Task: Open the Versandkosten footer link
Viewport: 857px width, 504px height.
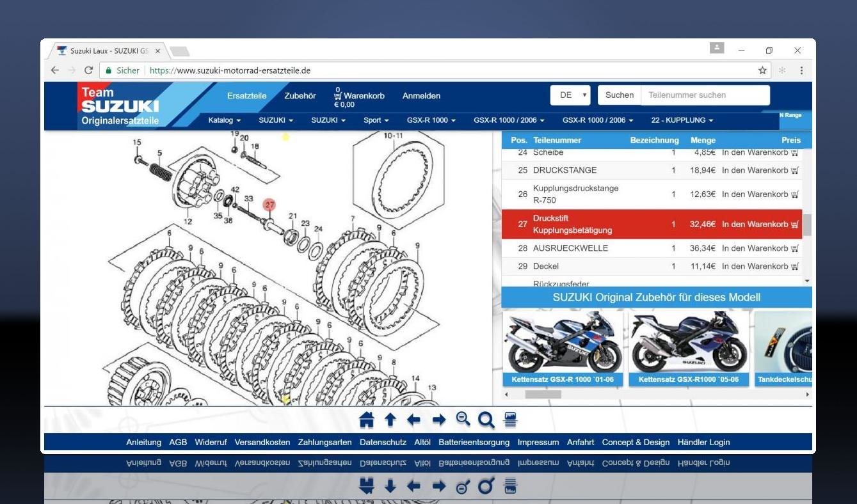Action: (262, 443)
